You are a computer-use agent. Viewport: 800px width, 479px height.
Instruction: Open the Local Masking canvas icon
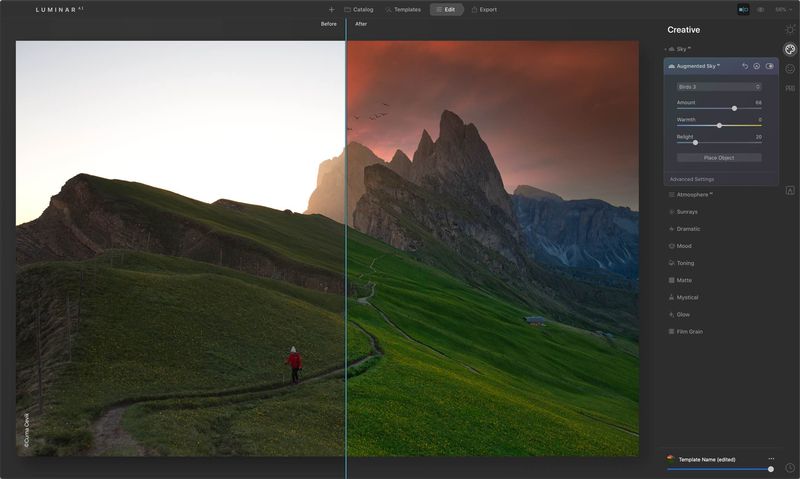790,190
